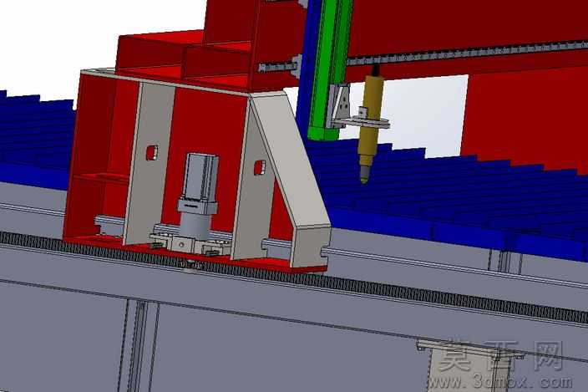Viewport: 588px width, 392px height.
Task: Pick the square hole in left white rib
Action: [151, 152]
